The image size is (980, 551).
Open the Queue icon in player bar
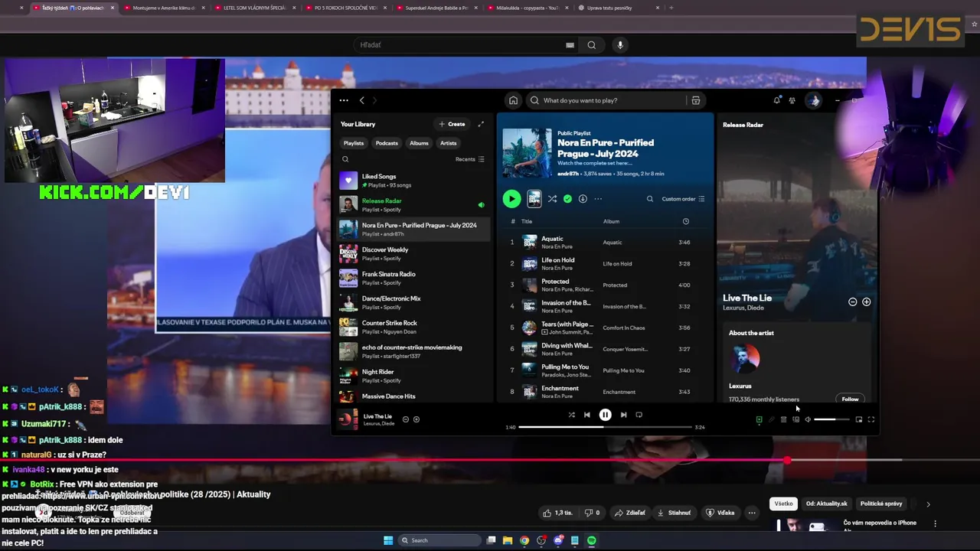(x=783, y=419)
